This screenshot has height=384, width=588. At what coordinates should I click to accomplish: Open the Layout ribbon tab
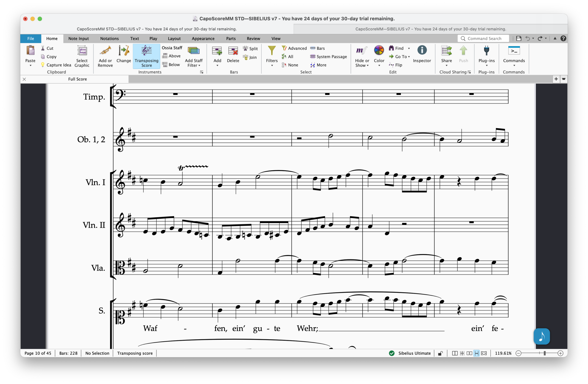pos(174,39)
